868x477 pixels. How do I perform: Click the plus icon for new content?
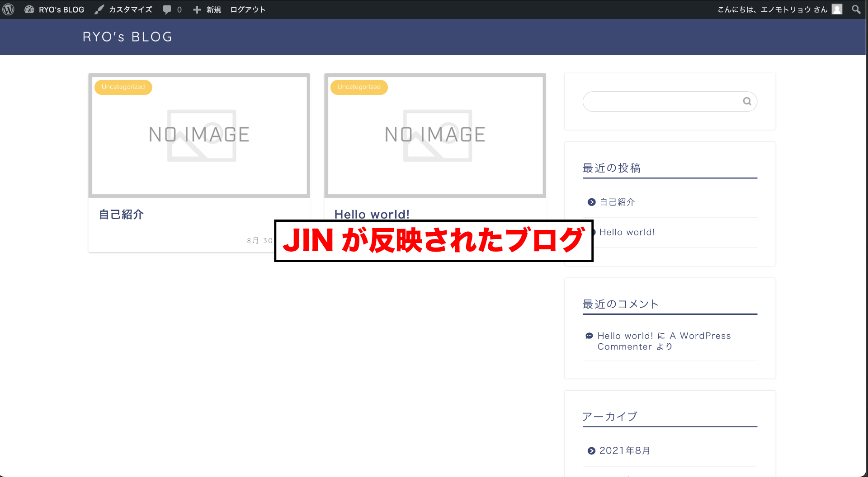(x=197, y=9)
